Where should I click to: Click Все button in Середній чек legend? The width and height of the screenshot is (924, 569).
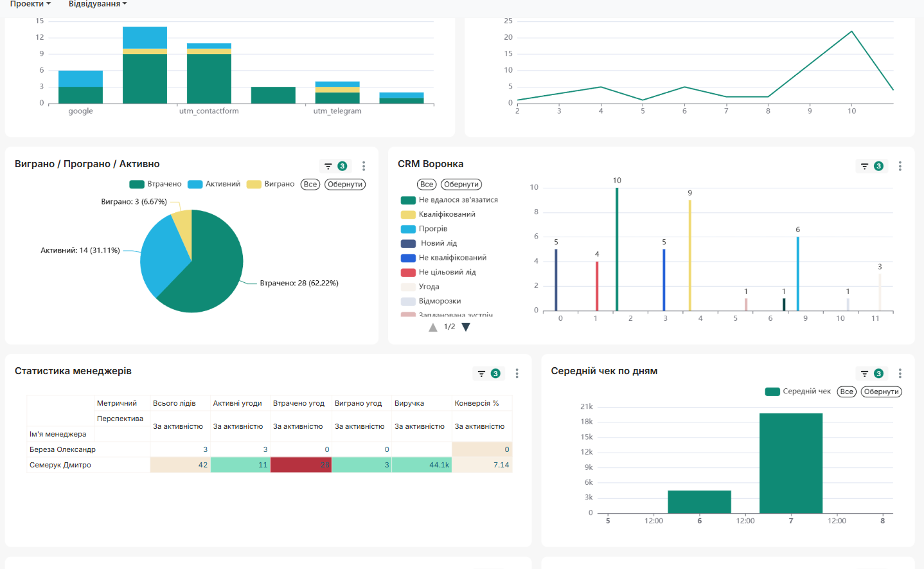847,392
